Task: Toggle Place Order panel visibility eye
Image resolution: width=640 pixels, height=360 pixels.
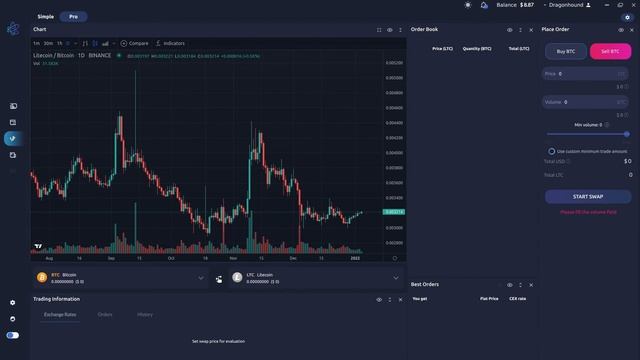Action: point(621,30)
